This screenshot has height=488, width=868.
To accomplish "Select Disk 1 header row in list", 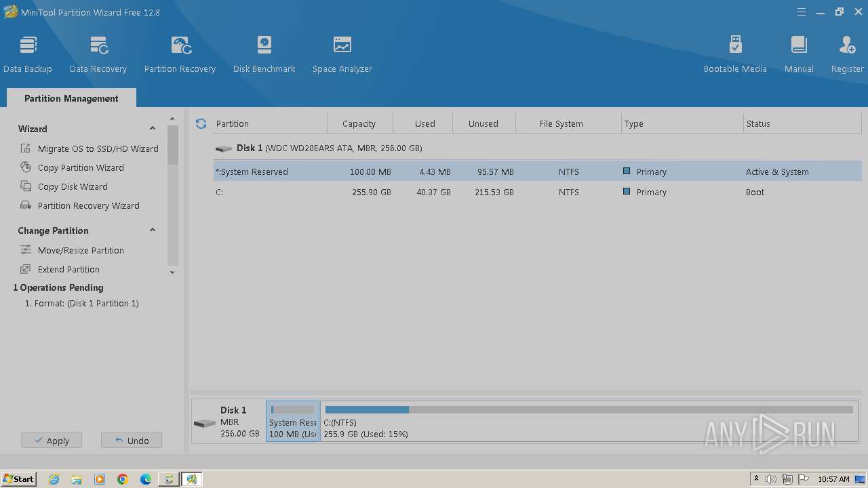I will [x=537, y=148].
